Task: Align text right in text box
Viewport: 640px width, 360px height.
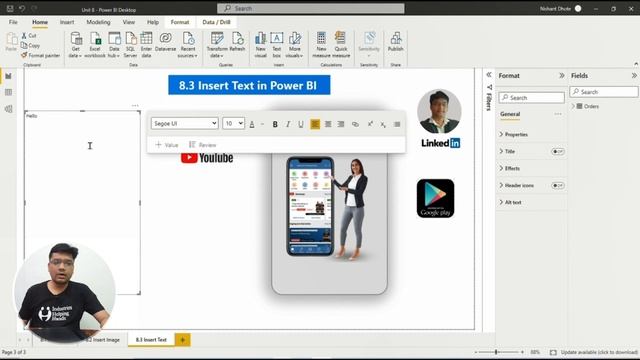Action: point(341,124)
